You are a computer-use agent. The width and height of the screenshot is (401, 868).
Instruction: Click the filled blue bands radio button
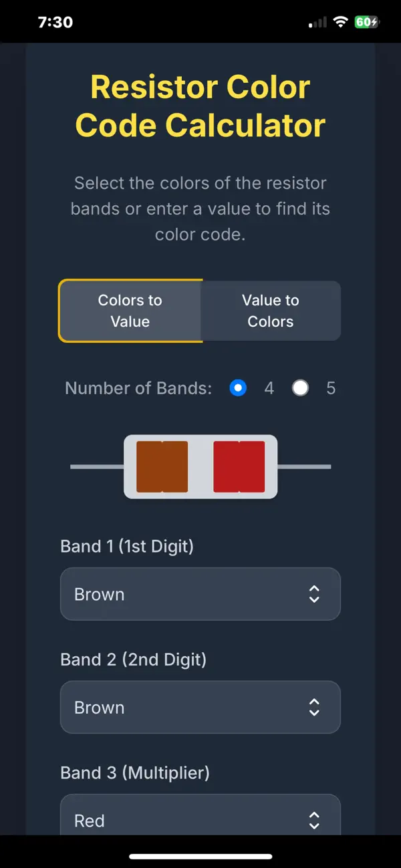click(x=238, y=388)
